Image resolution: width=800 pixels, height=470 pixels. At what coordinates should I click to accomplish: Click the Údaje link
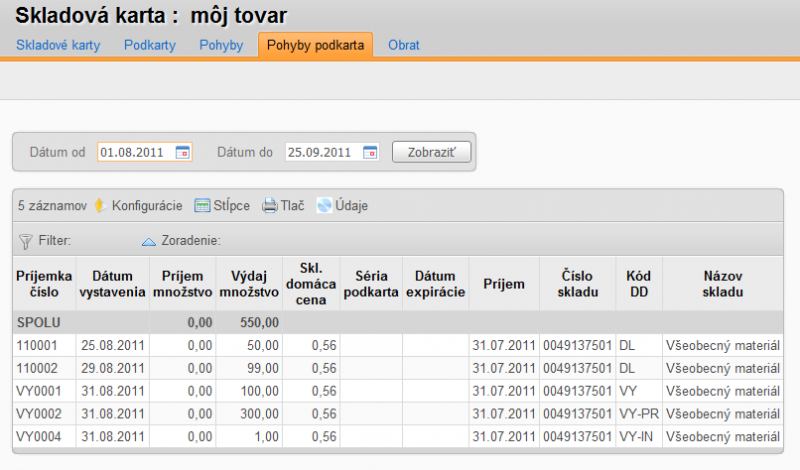[x=352, y=206]
